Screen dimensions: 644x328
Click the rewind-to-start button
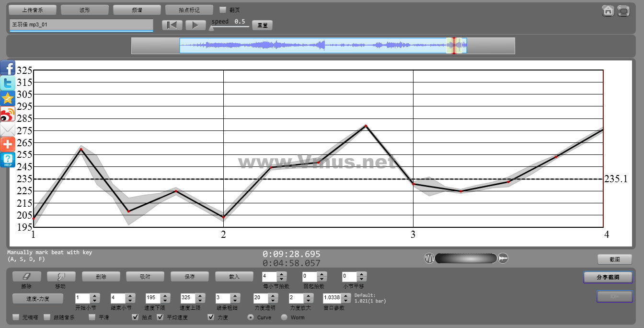(172, 25)
